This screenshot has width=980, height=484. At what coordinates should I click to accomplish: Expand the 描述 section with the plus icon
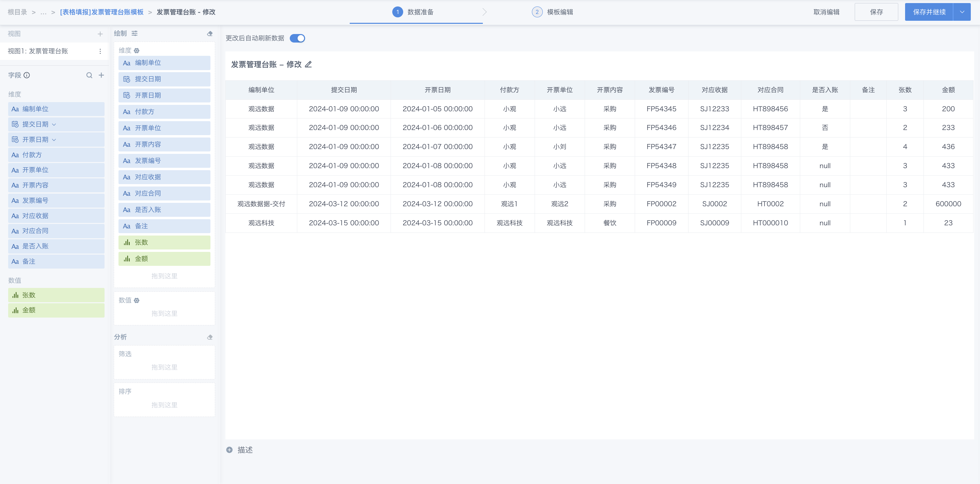(x=230, y=450)
